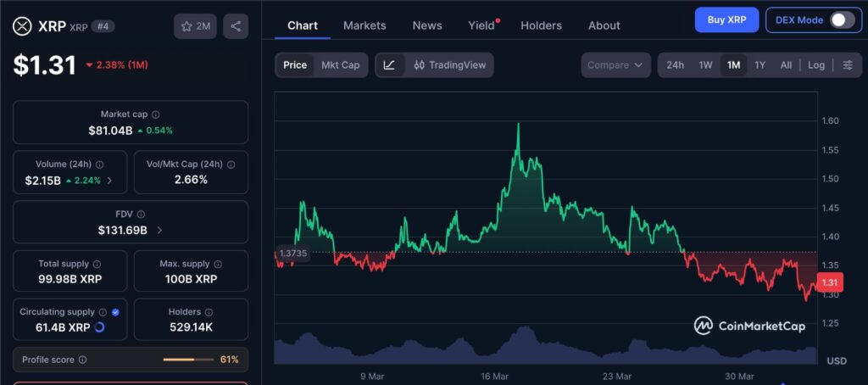Click the 100B XRP max supply value
This screenshot has width=868, height=385.
click(x=191, y=279)
